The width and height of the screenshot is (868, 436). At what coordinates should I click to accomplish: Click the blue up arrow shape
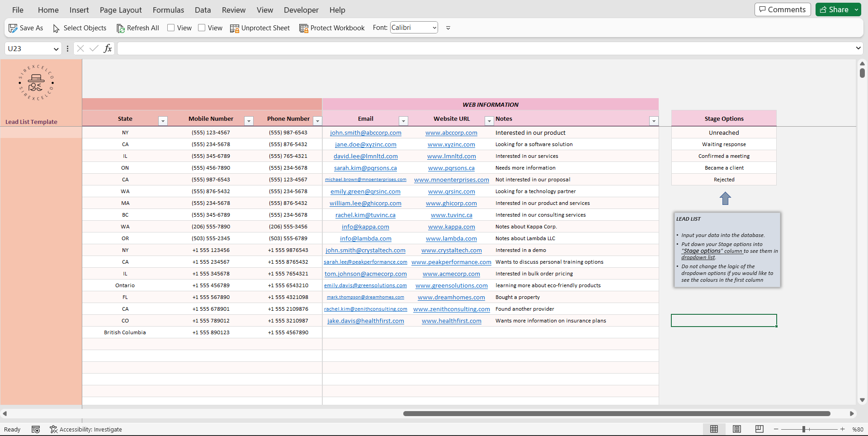[725, 199]
